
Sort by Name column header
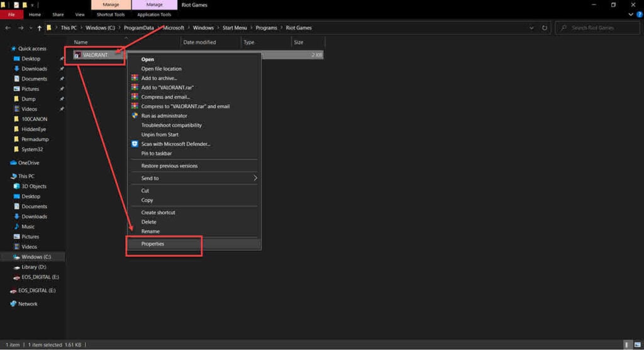coord(80,42)
